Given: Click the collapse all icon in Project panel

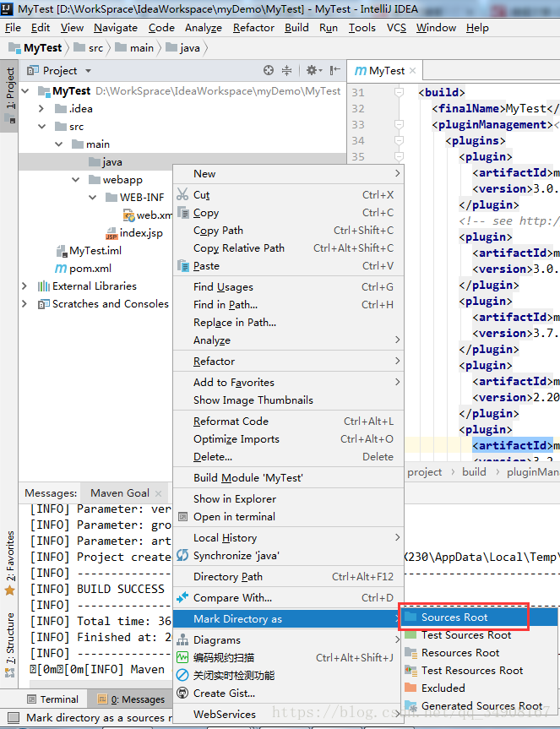Looking at the screenshot, I should [x=286, y=70].
